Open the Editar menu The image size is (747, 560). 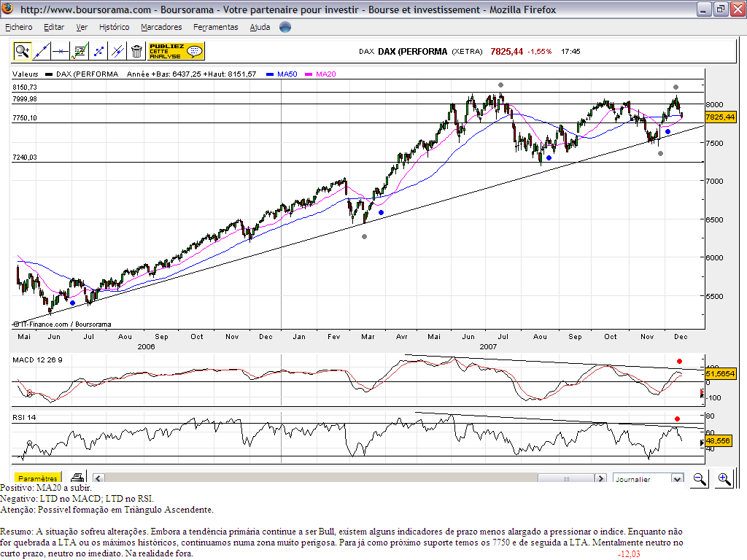[54, 27]
